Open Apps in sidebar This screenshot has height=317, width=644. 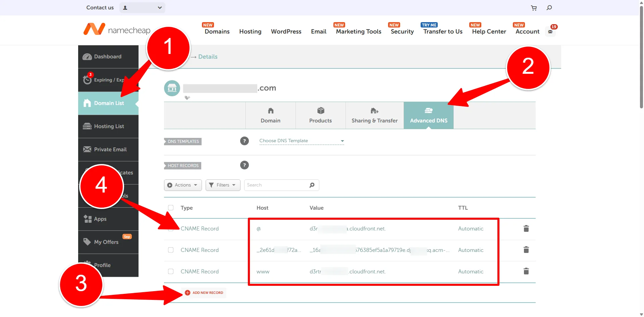pos(108,219)
